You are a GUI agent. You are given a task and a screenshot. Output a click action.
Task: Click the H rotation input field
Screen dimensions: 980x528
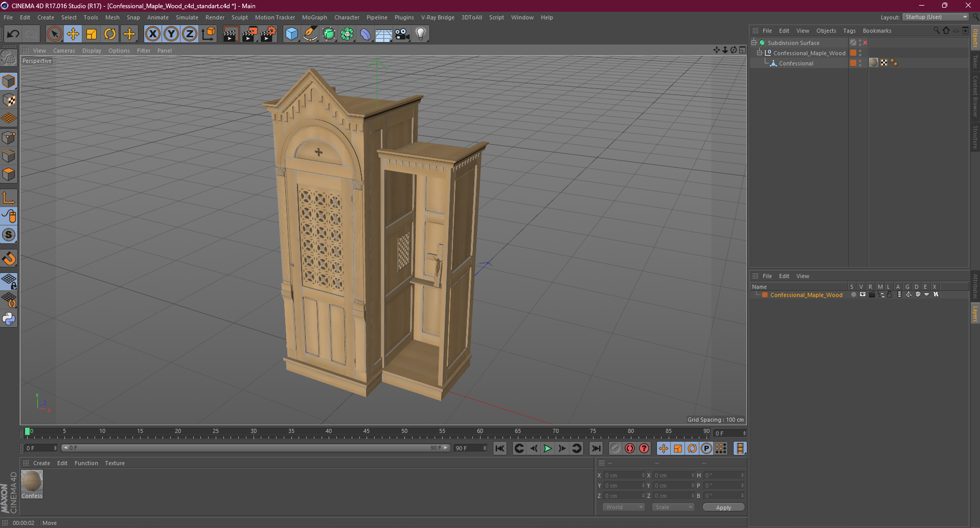(x=724, y=475)
